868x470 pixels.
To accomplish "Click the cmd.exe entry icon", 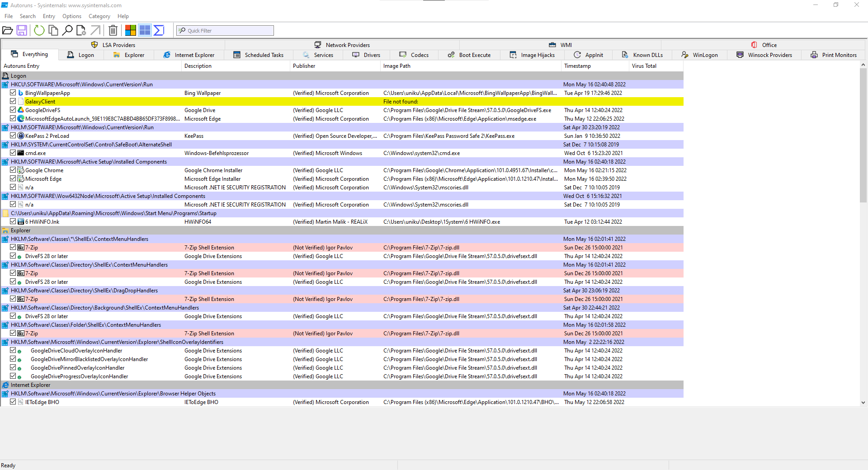I will [x=20, y=153].
